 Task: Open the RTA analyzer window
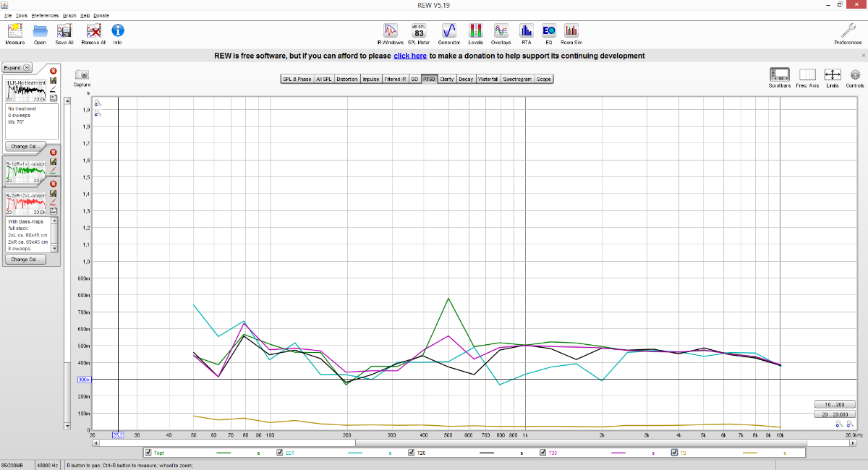526,33
